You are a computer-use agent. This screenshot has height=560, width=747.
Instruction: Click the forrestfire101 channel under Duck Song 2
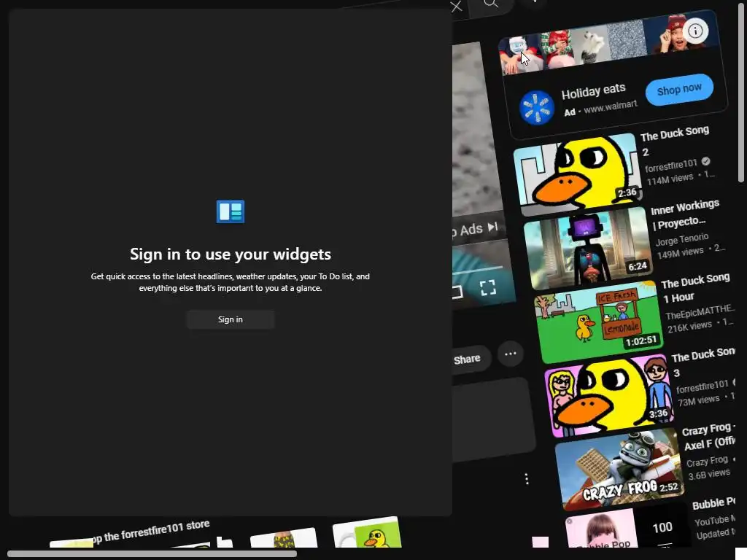671,166
